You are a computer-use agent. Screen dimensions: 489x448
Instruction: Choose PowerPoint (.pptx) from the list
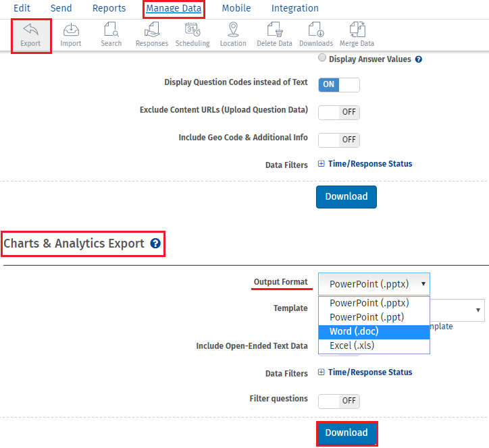[374, 303]
